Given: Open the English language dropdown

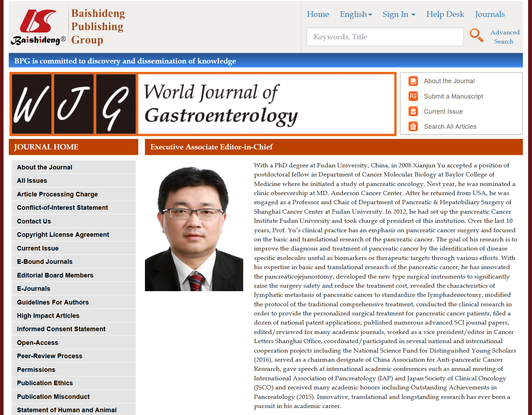Looking at the screenshot, I should tap(355, 14).
